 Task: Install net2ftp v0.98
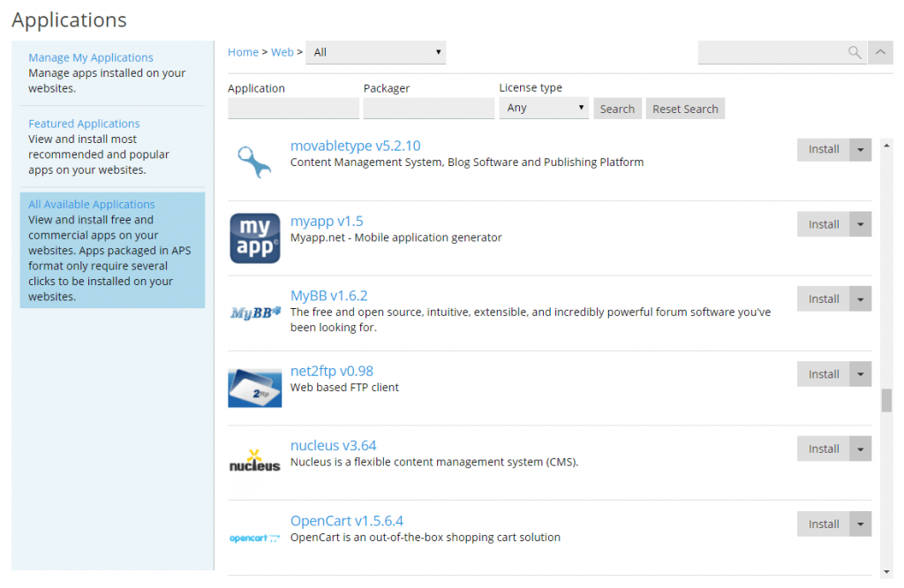click(824, 374)
